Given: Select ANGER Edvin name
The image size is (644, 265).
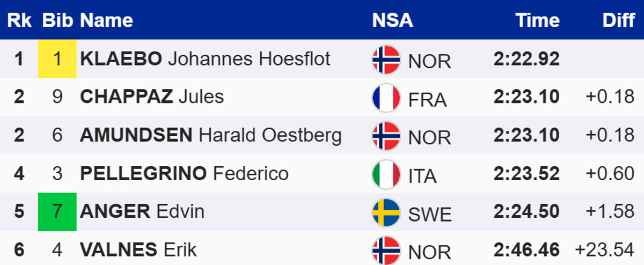Looking at the screenshot, I should pyautogui.click(x=142, y=211).
